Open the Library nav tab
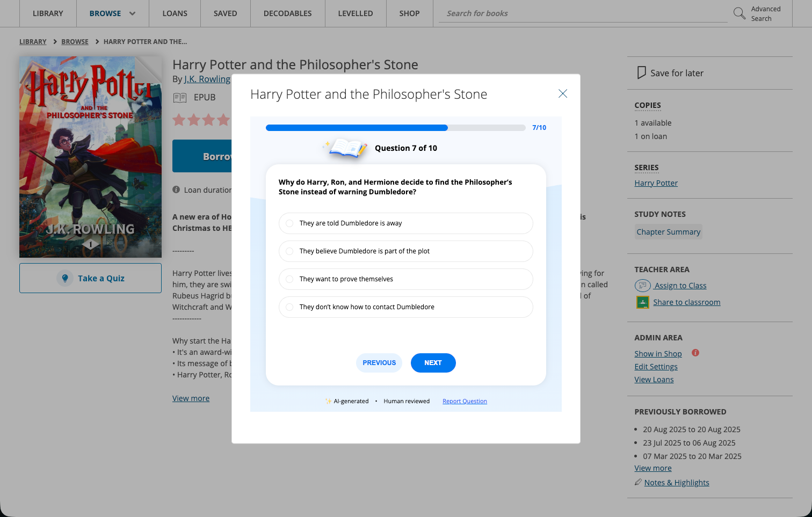 click(48, 13)
